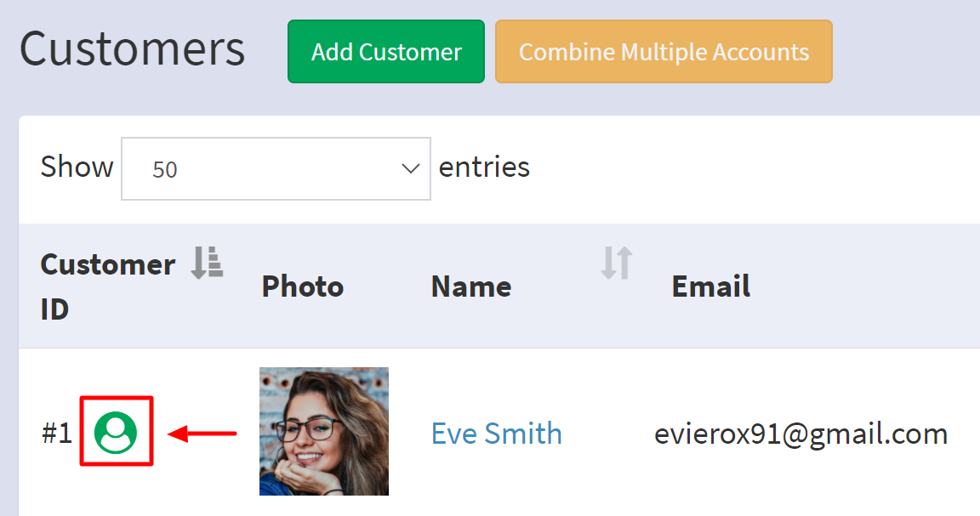Select the evierox91@gmail.com email text
Viewport: 980px width, 516px height.
tap(801, 434)
